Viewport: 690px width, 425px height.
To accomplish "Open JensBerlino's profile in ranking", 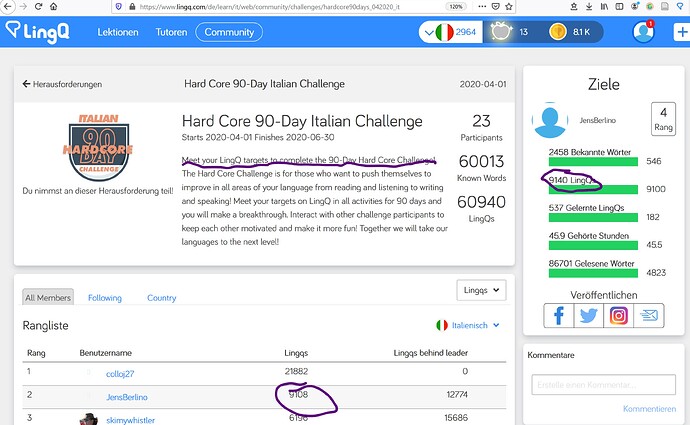I will [127, 397].
